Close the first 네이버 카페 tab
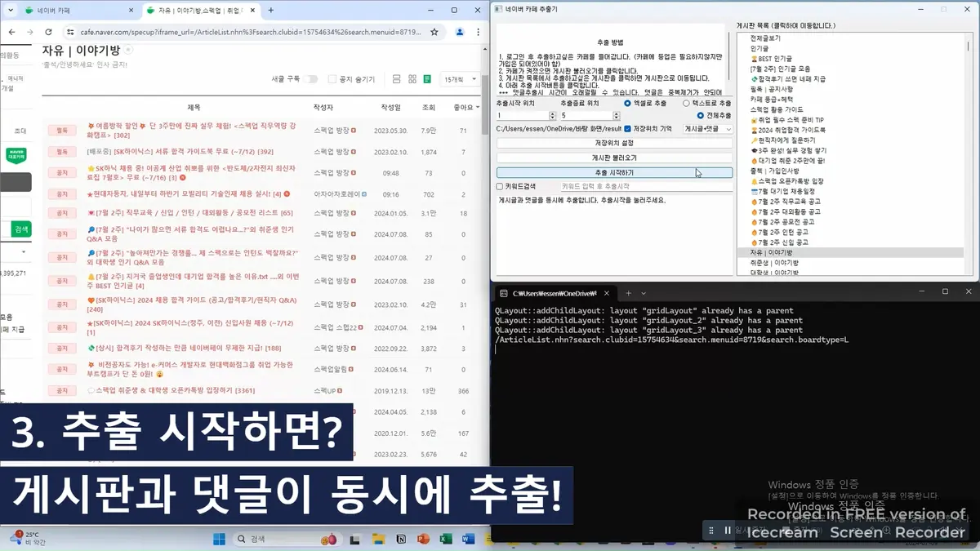Image resolution: width=980 pixels, height=551 pixels. tap(131, 11)
